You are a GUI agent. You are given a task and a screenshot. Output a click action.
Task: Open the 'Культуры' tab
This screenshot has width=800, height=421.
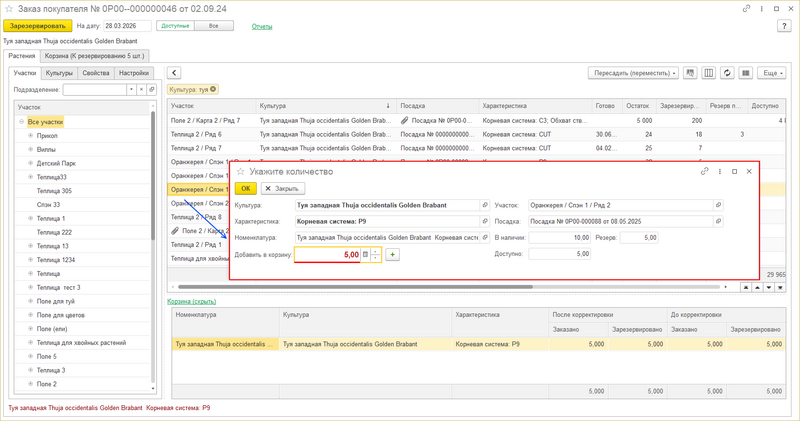click(x=59, y=73)
